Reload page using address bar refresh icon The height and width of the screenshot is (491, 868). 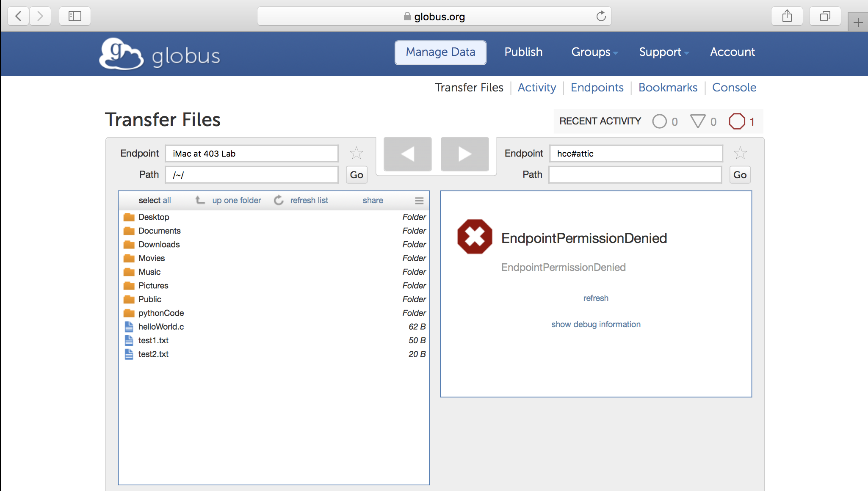pos(601,16)
